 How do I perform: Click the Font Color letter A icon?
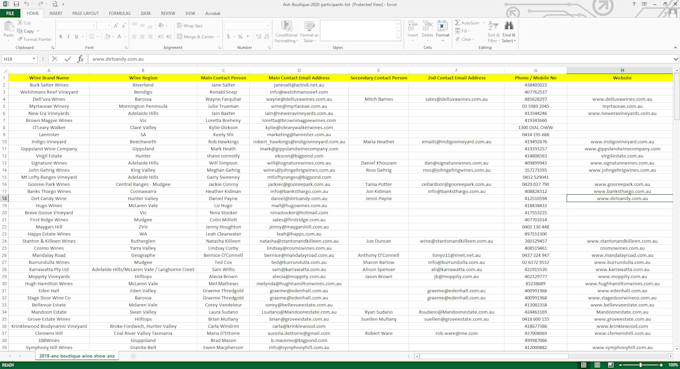point(119,37)
